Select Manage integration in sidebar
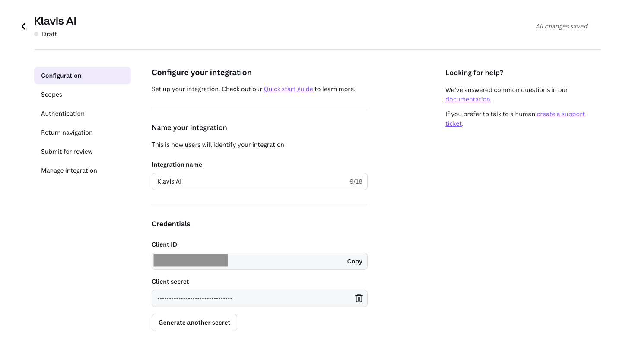Image resolution: width=629 pixels, height=364 pixels. point(83,171)
